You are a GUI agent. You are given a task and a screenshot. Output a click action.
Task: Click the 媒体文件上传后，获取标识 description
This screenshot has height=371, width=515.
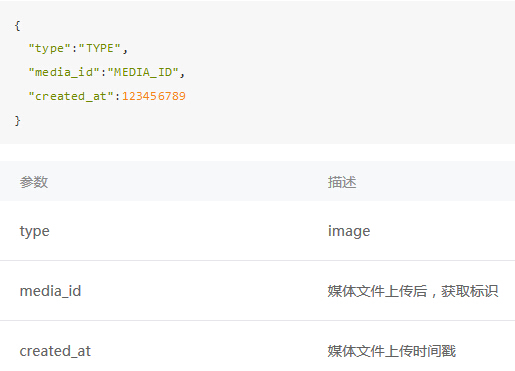[413, 291]
